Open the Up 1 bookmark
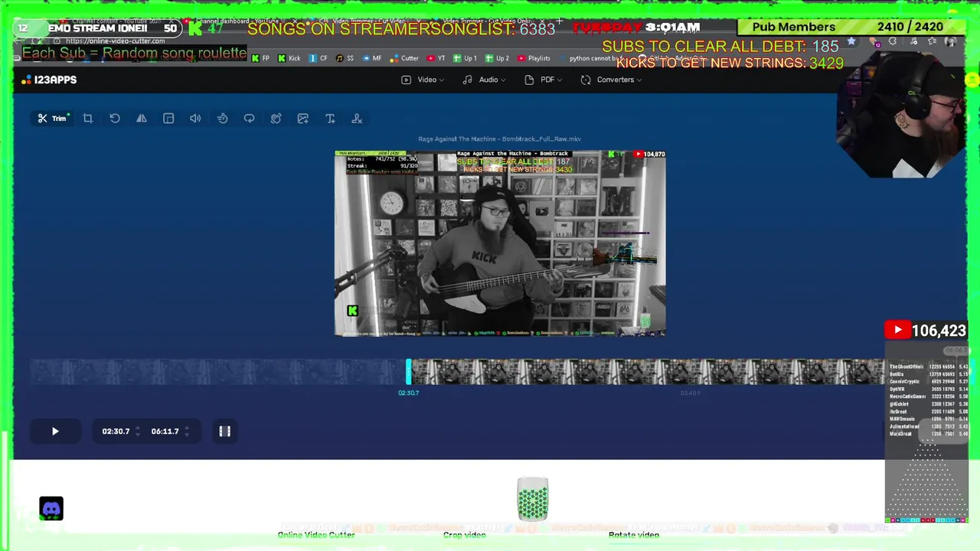Screen dimensions: 980x551 point(465,58)
